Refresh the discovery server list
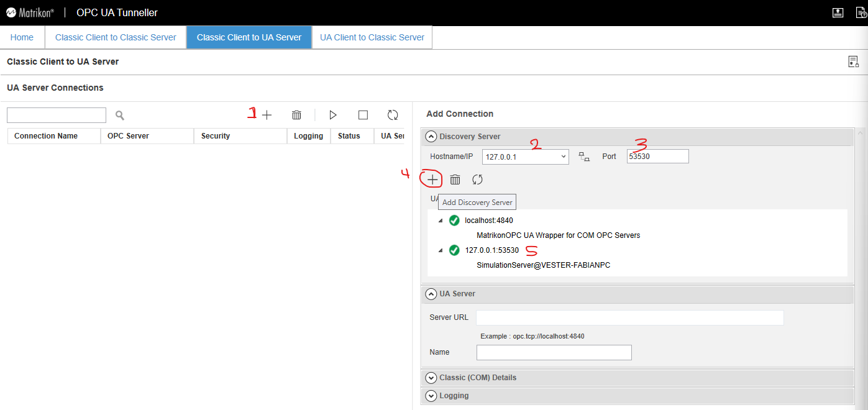Screen dimensions: 868x410 click(x=477, y=180)
